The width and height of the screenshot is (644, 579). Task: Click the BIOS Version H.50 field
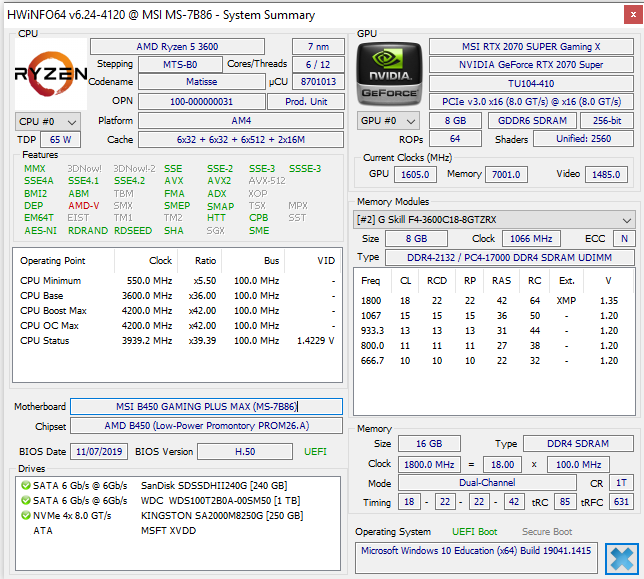(245, 452)
